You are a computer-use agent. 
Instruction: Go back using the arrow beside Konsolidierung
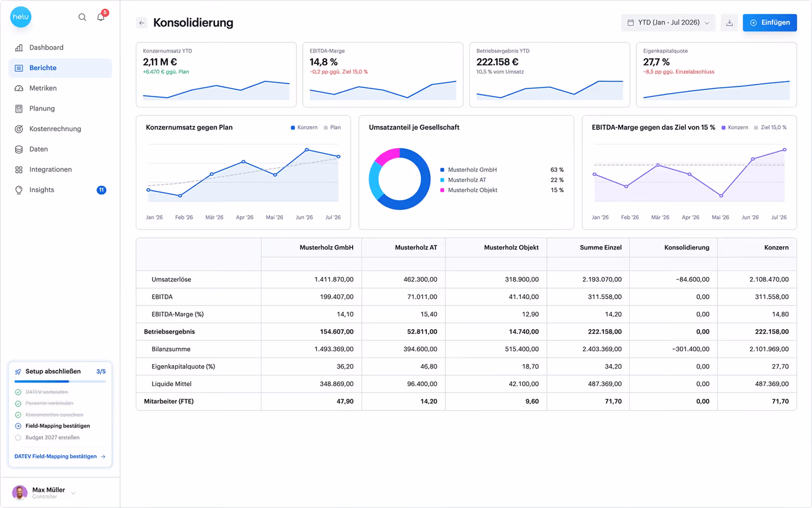[x=142, y=23]
